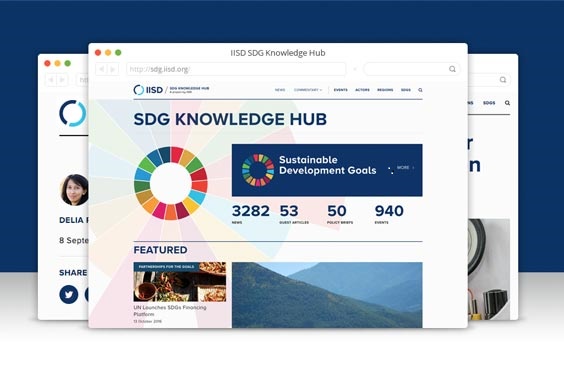Viewport: 564px width, 380px height.
Task: Click forward arrow in left background window
Action: coord(62,80)
